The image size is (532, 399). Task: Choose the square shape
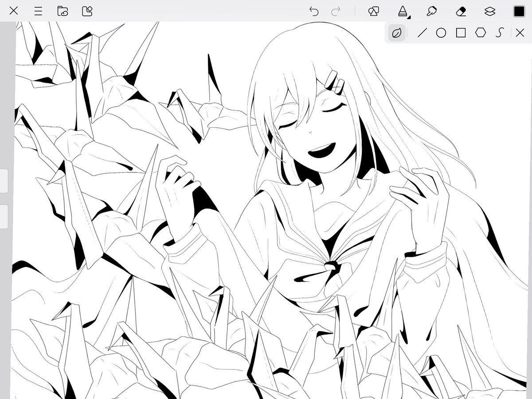pos(461,32)
